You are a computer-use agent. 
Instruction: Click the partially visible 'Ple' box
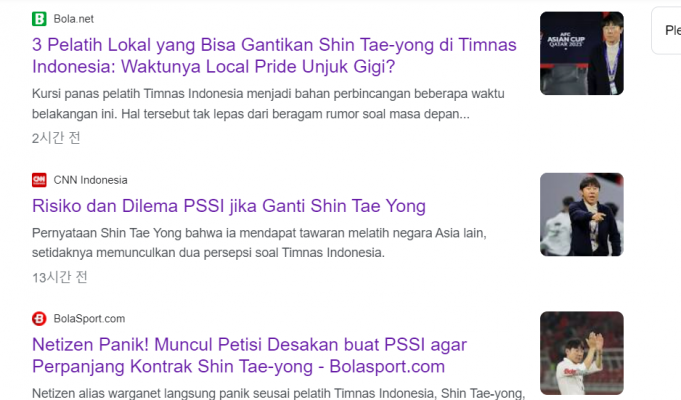667,30
